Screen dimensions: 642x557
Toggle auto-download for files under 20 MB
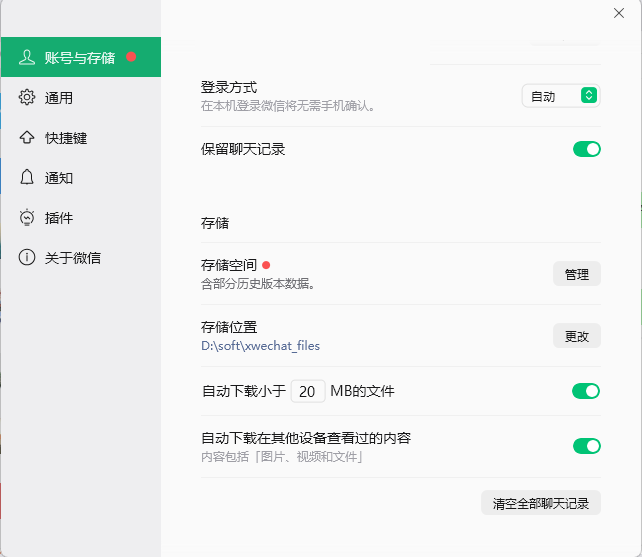(586, 391)
